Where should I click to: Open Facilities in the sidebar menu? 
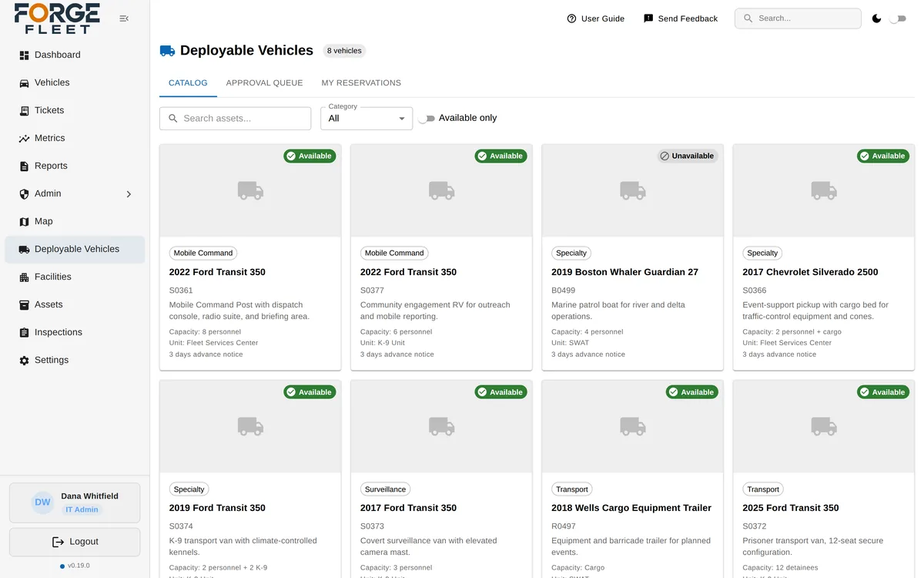[75, 277]
